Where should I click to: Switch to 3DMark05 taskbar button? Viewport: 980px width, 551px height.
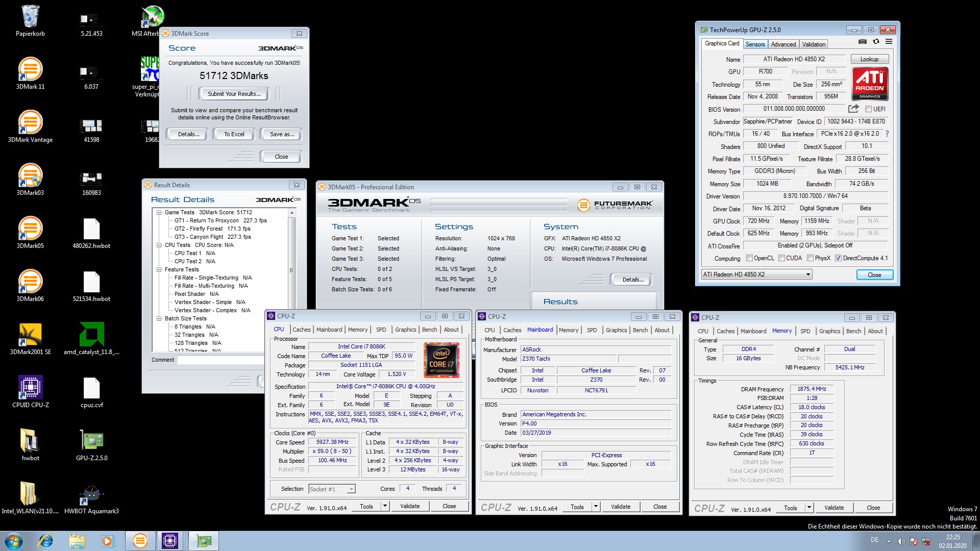click(x=140, y=541)
